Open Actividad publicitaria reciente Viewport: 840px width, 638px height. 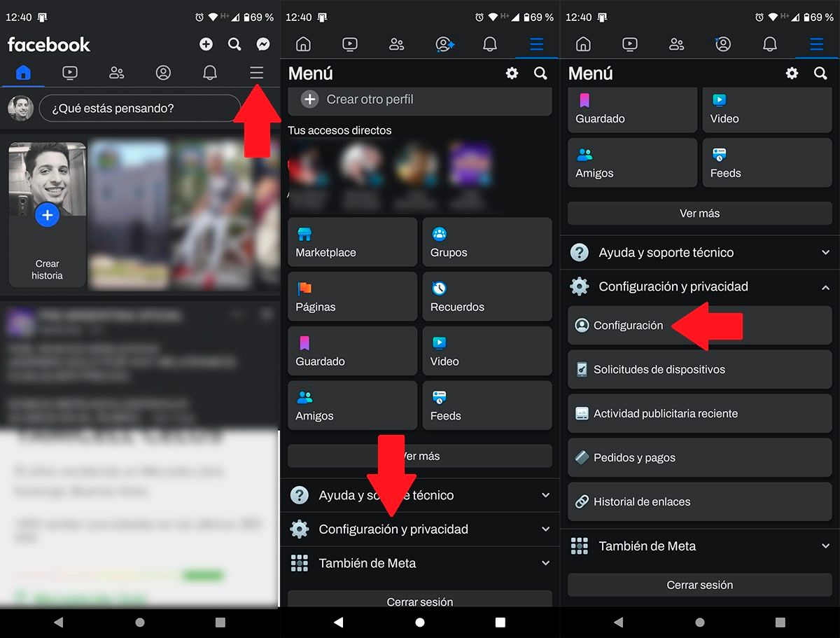pos(700,413)
